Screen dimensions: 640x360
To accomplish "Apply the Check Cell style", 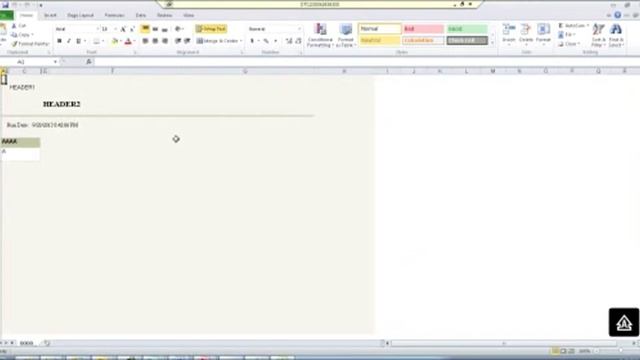I will 467,40.
